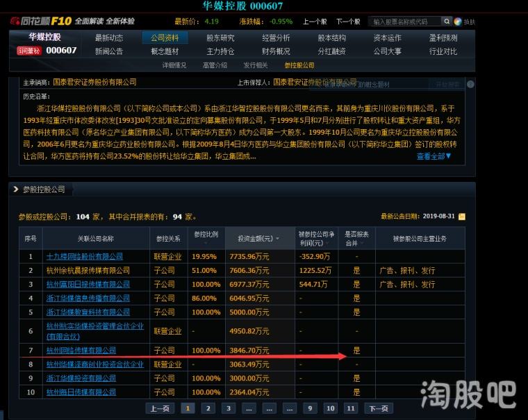Go to previous stock 上一个股
The height and width of the screenshot is (420, 528).
tap(315, 22)
